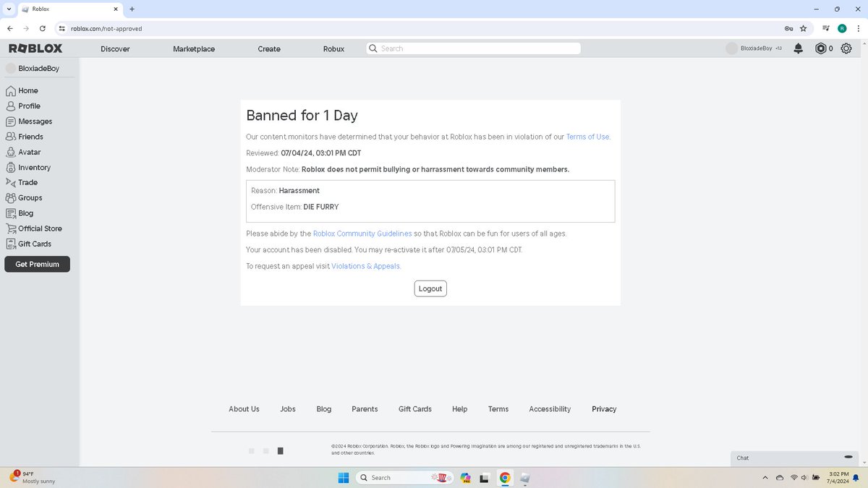Open the weather widget on taskbar
The image size is (868, 488).
[32, 477]
